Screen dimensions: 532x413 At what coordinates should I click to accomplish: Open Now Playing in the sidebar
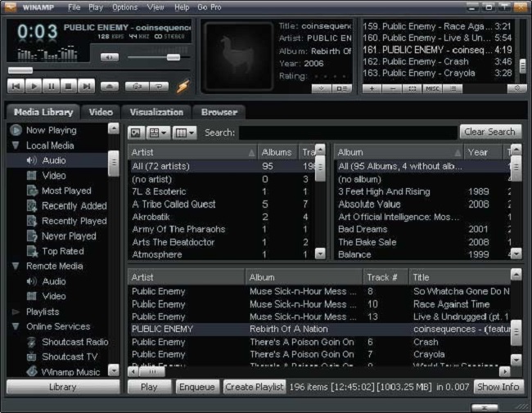[x=52, y=130]
